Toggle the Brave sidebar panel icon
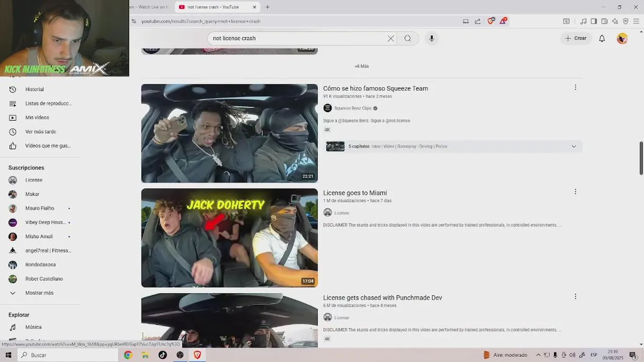Image resolution: width=644 pixels, height=362 pixels. 594,21
